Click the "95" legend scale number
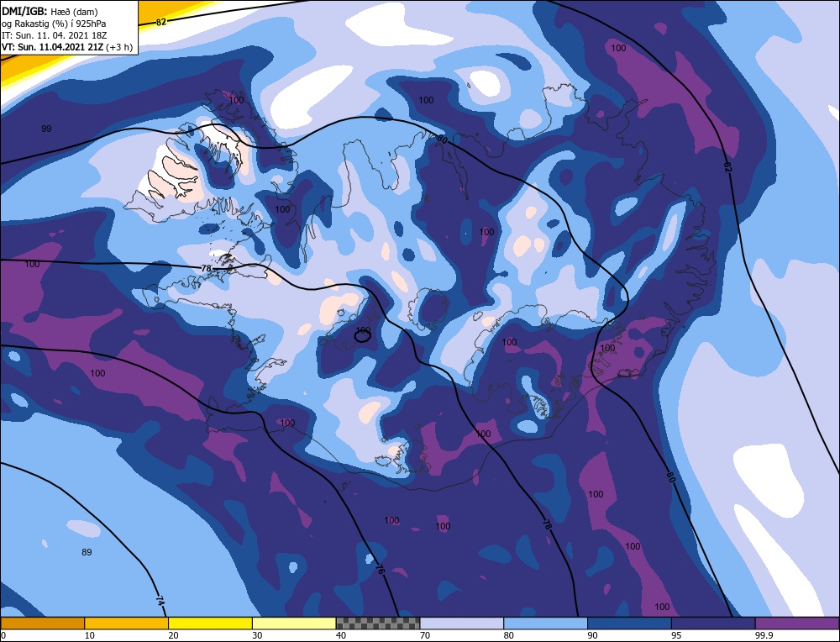Screen dimensions: 840x642 click(676, 635)
